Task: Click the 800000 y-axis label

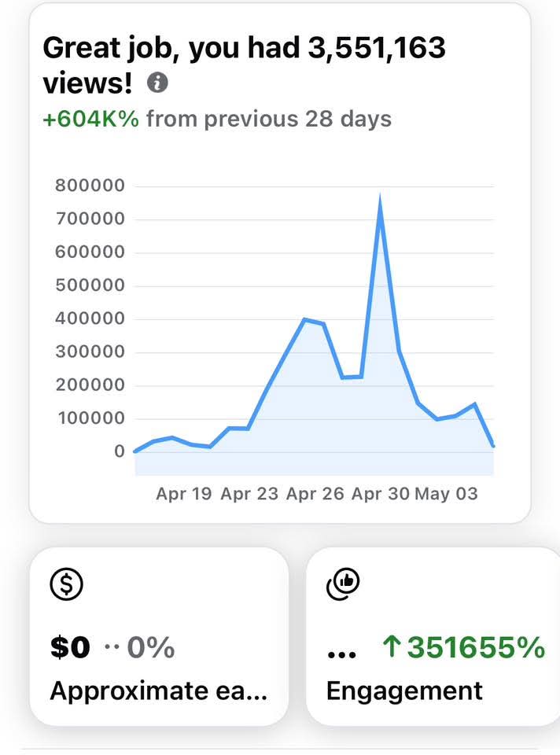Action: 90,186
